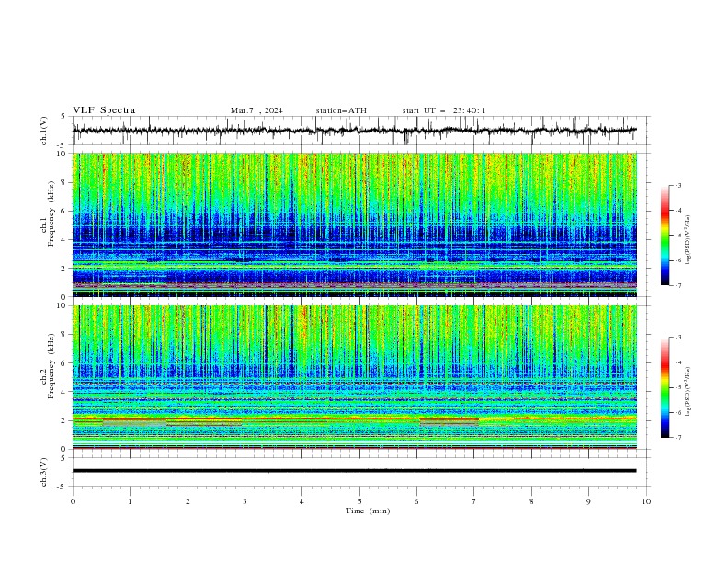
Task: Click the lower color scale bar
Action: coord(665,387)
